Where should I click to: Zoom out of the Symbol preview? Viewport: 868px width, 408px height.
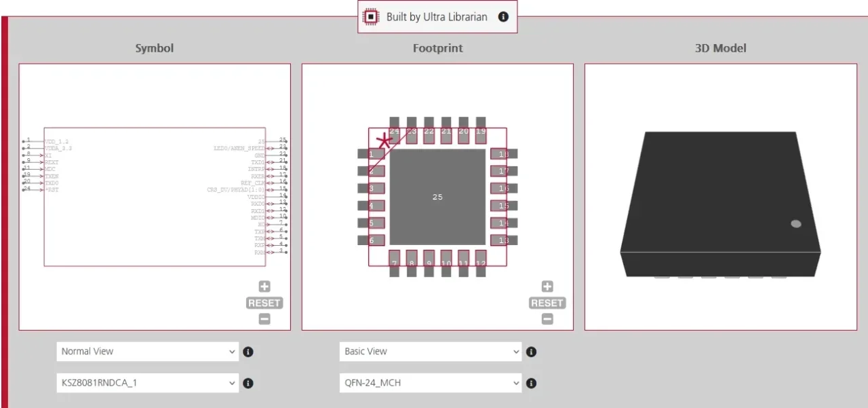[264, 319]
